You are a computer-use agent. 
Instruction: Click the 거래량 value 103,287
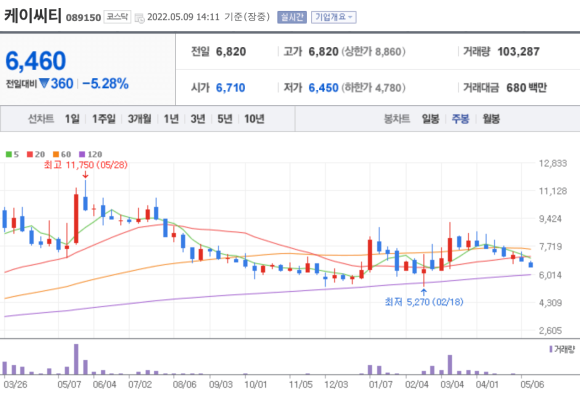519,51
